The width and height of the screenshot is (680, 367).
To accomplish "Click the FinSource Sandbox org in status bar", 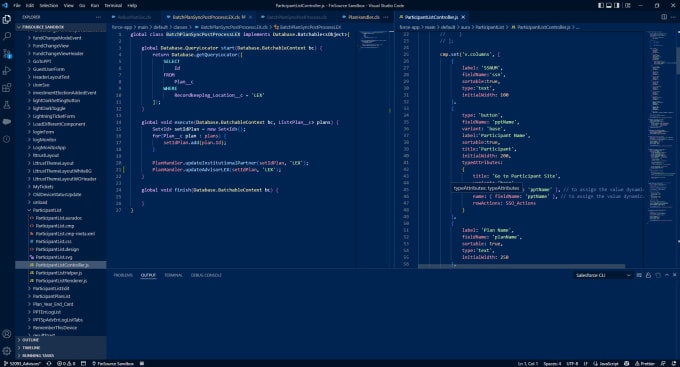I will (x=113, y=364).
